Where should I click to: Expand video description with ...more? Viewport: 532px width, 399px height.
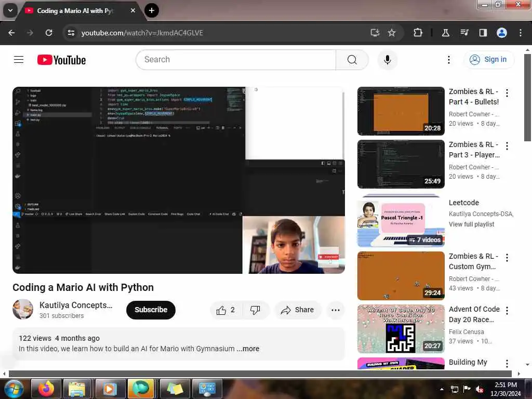248,349
